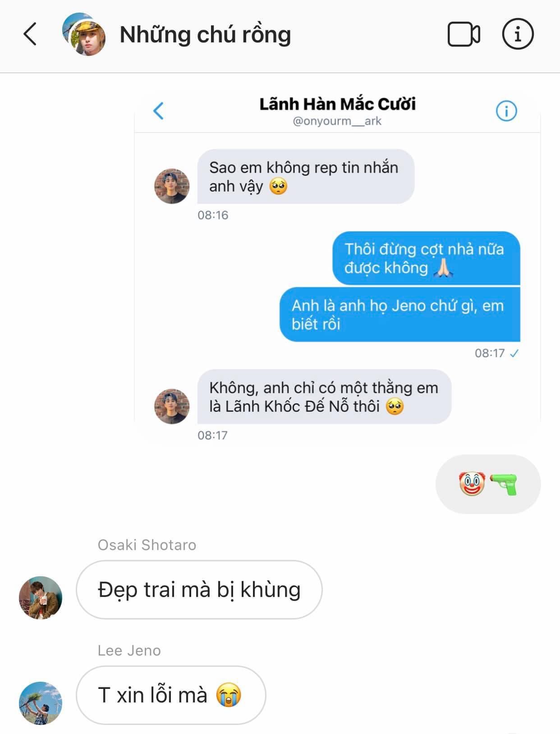The width and height of the screenshot is (560, 734).
Task: Open group info via the i icon
Action: [518, 34]
